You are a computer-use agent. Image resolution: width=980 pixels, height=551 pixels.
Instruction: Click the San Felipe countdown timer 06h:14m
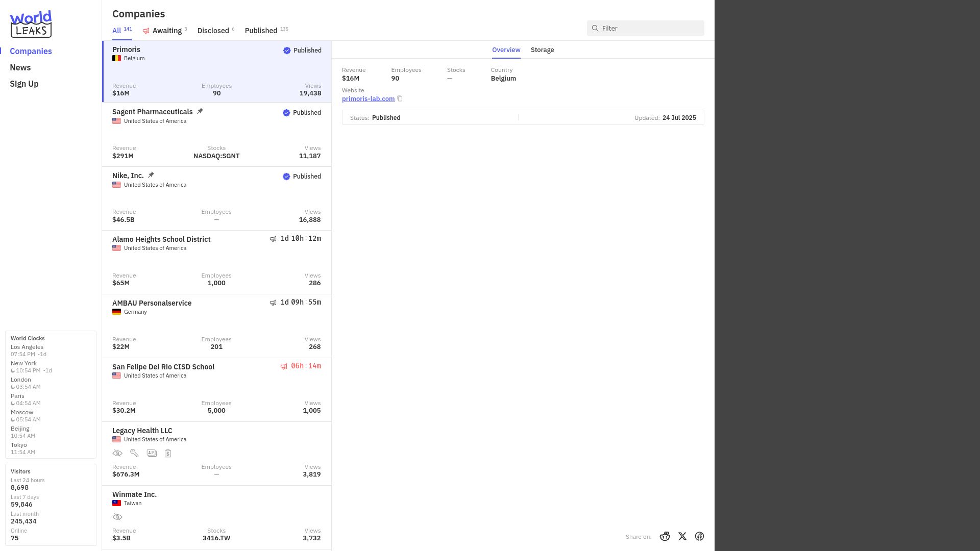306,366
